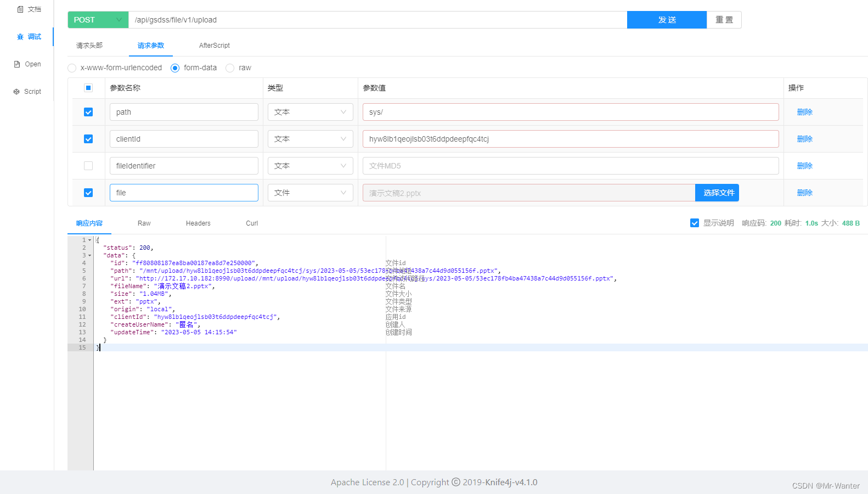Uncheck the file parameter checkbox
This screenshot has width=868, height=494.
[88, 193]
